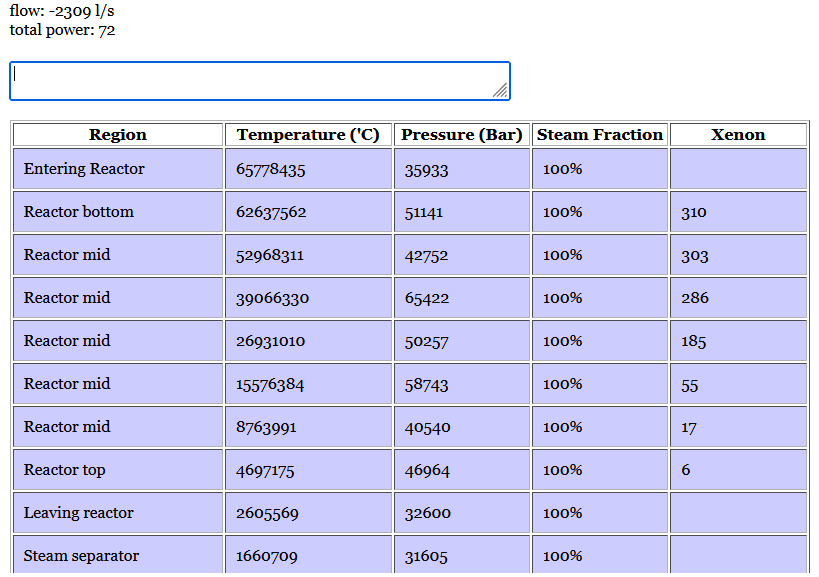
Task: Click xenon value 55
Action: pos(689,385)
